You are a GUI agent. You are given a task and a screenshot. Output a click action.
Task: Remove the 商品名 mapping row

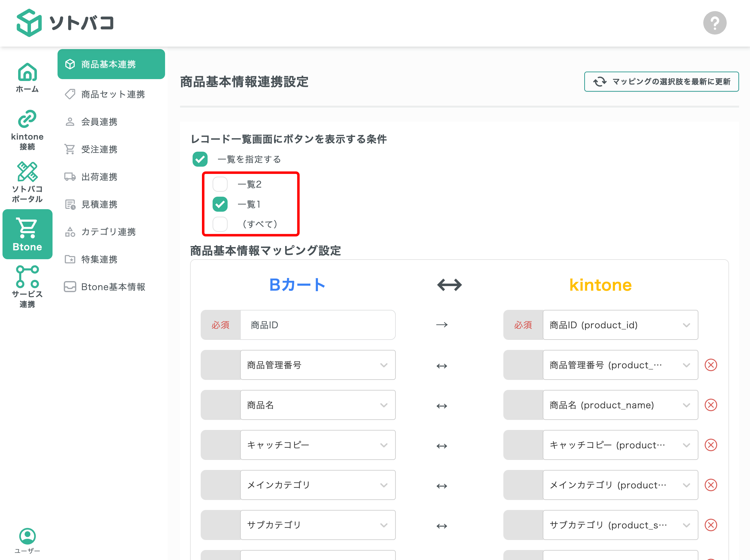point(711,405)
